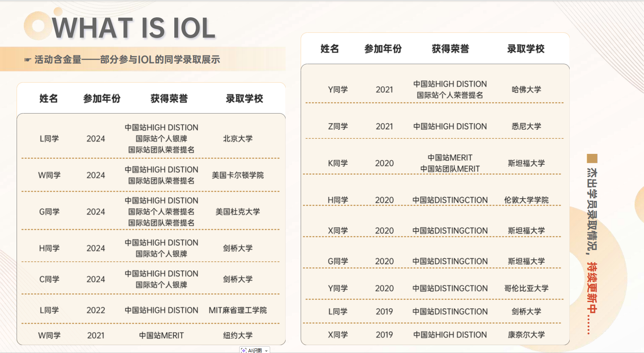Click the pointing hand icon before 活动含金量
The image size is (644, 353).
(28, 60)
